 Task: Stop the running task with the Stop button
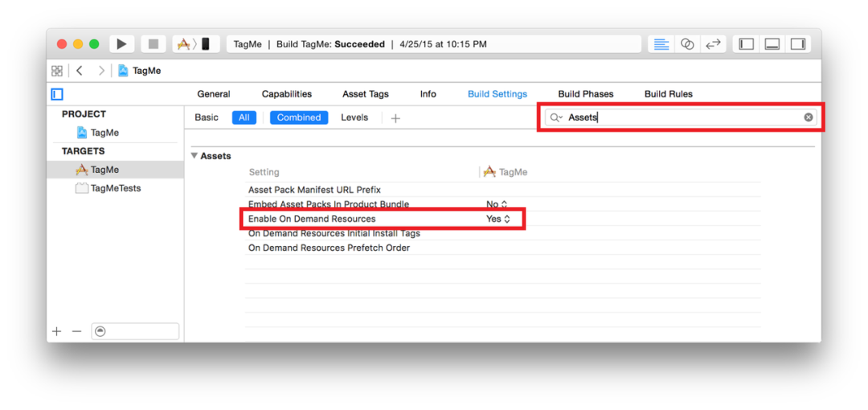(154, 44)
